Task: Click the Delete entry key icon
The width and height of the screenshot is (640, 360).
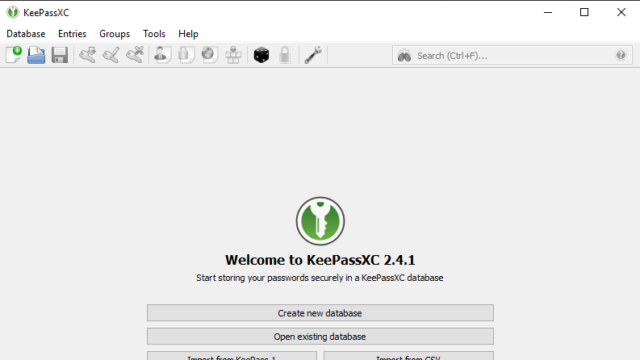Action: [x=135, y=55]
